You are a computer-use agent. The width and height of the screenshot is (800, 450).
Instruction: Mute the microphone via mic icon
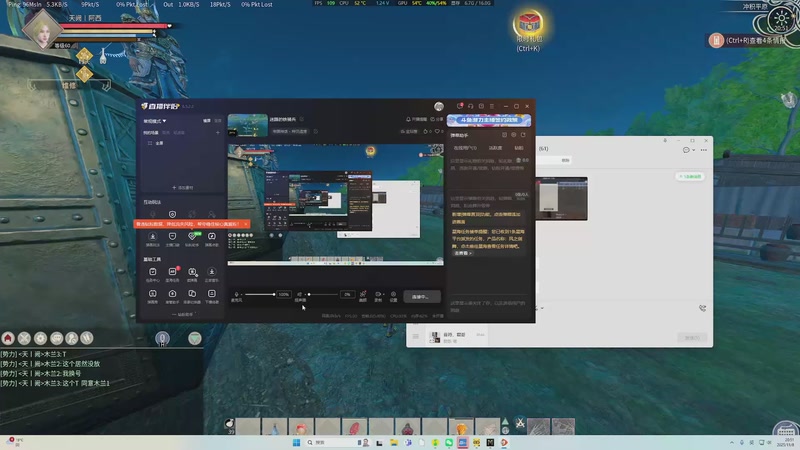tap(236, 294)
